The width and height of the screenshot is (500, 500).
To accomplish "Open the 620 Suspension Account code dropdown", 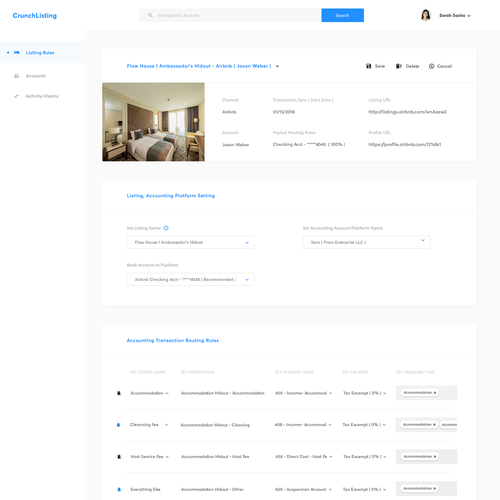I will point(304,489).
